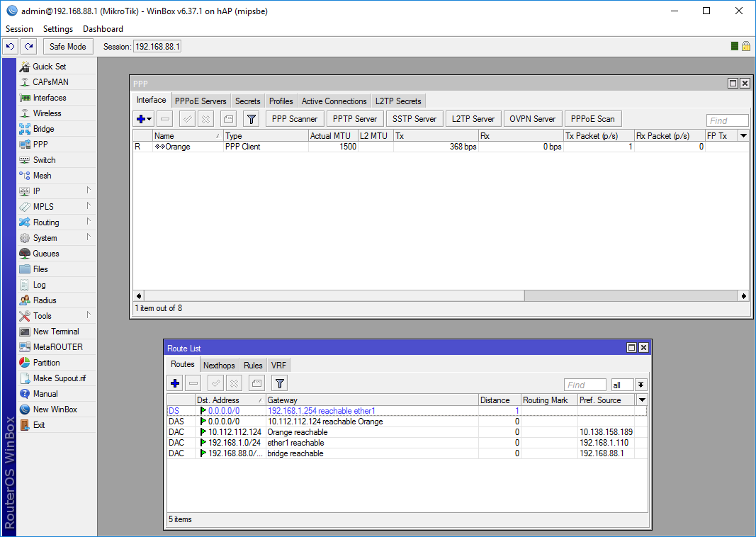Open MetaROUTER in the sidebar
Viewport: 756px width, 537px height.
pyautogui.click(x=58, y=347)
